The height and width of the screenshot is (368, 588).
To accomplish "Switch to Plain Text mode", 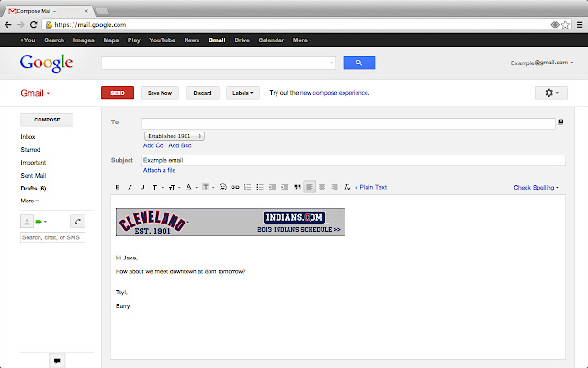I will point(370,187).
